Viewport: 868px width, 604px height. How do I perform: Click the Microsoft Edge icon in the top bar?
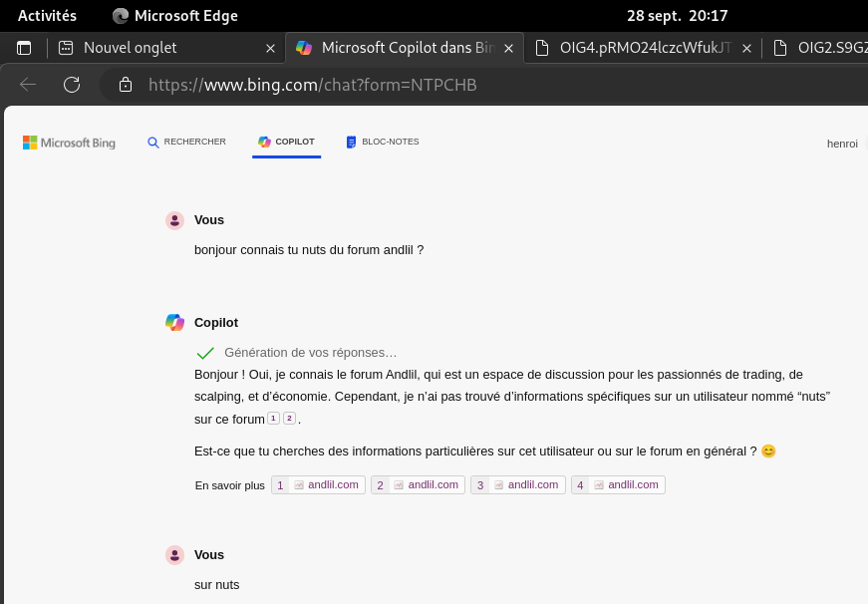(x=121, y=16)
